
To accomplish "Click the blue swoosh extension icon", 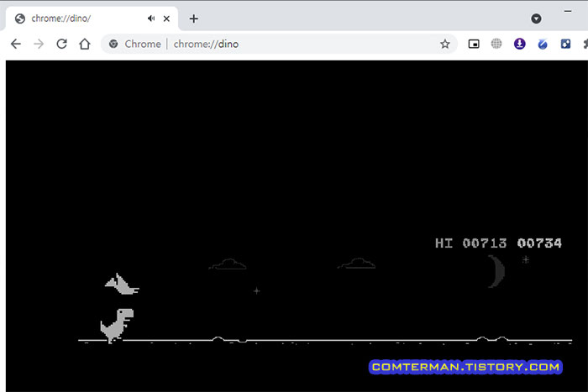I will point(543,44).
